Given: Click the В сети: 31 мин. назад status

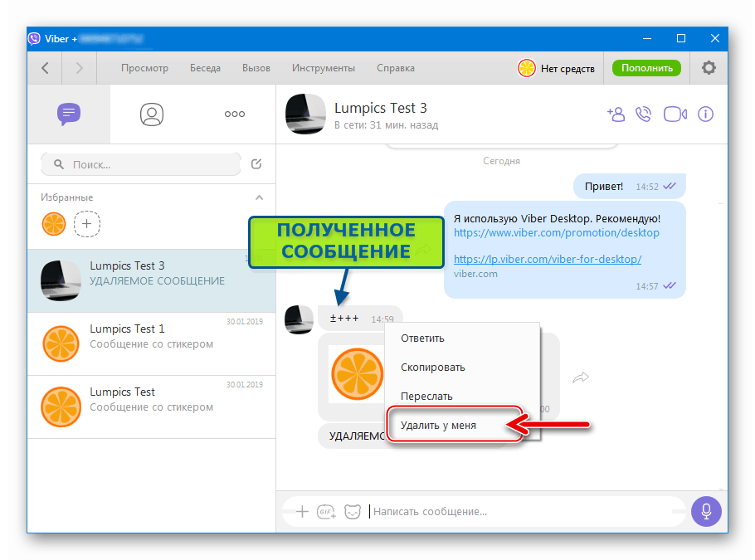Looking at the screenshot, I should (386, 125).
